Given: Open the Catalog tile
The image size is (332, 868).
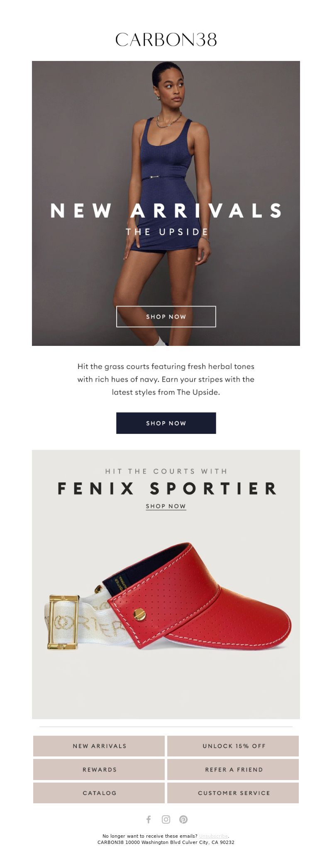Looking at the screenshot, I should [x=99, y=793].
